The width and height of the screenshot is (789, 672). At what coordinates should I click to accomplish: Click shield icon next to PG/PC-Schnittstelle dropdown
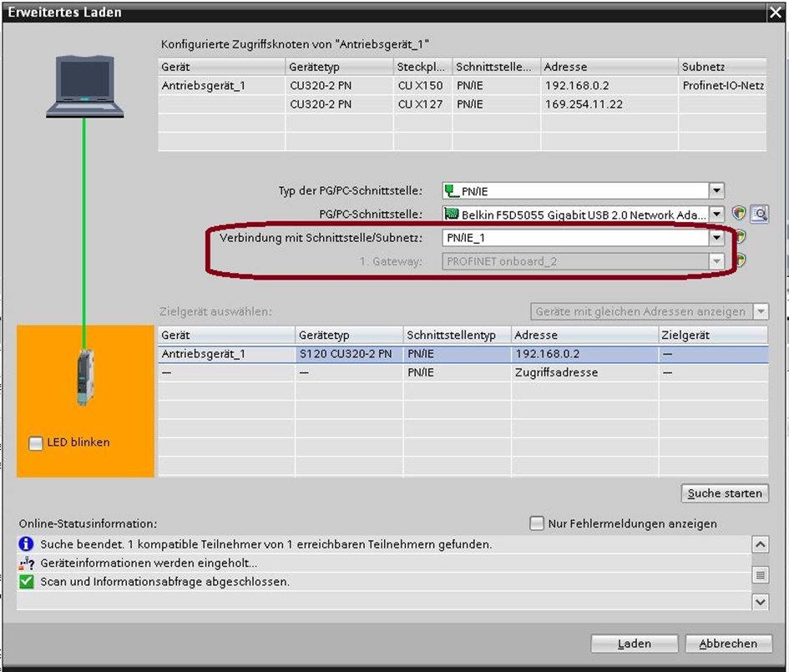(x=739, y=215)
